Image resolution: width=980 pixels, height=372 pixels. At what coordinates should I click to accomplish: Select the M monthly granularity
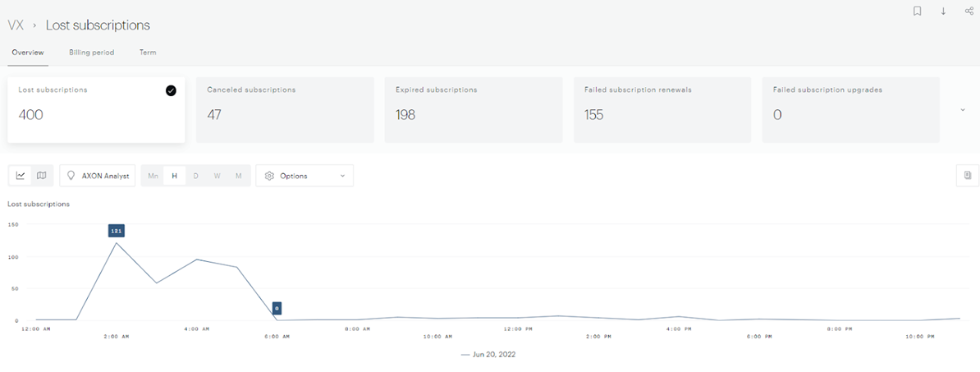(x=238, y=176)
